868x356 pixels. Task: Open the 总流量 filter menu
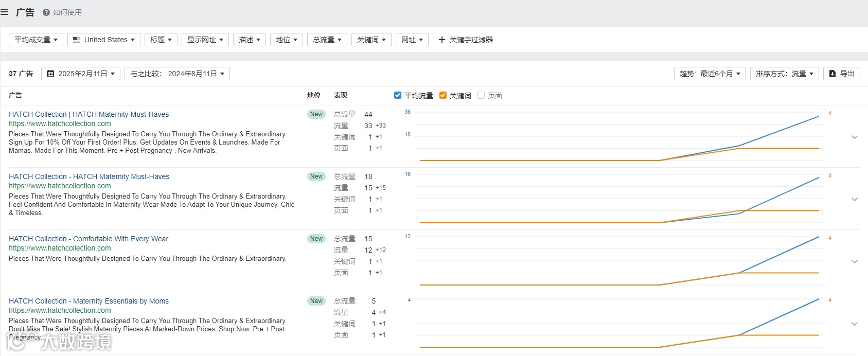[327, 40]
